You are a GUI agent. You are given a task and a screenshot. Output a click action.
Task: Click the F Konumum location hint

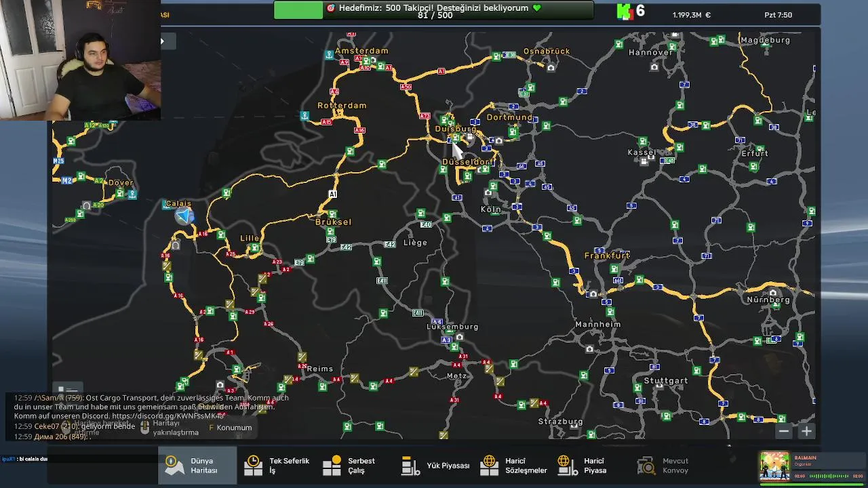click(230, 428)
